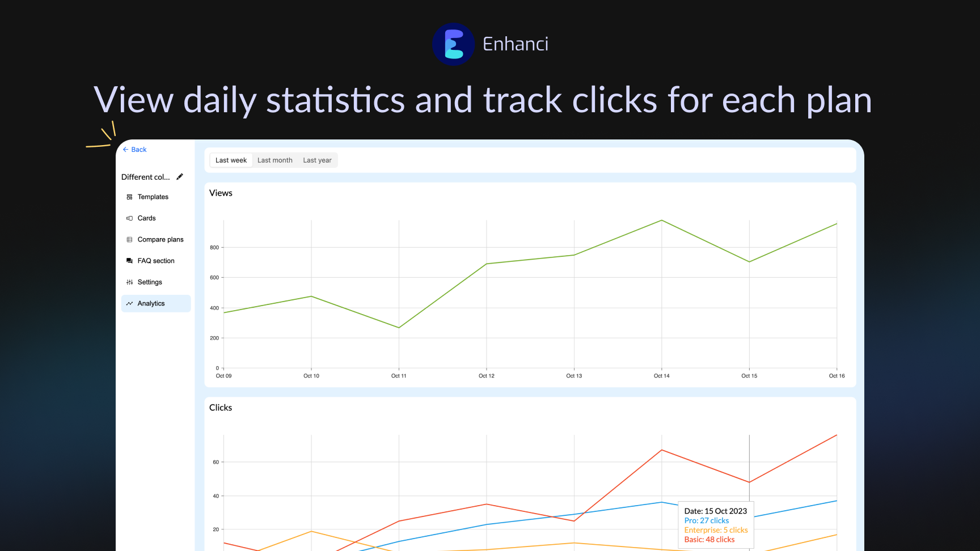Click the Oct 14 peak on Views chart
The width and height of the screenshot is (980, 551).
pyautogui.click(x=662, y=221)
